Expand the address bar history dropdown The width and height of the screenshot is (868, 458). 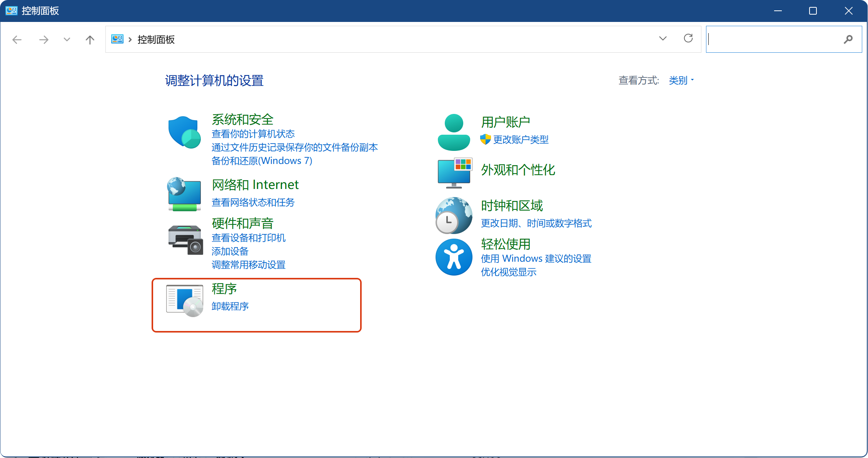663,38
